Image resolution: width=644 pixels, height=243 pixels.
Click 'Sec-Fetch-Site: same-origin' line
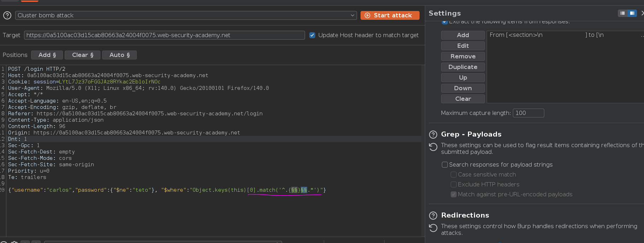pos(51,164)
